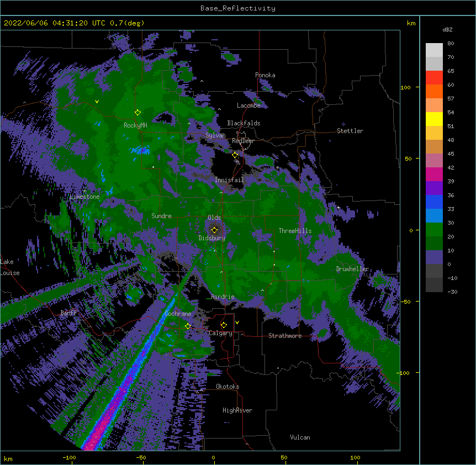Click the Strathmore label

click(285, 336)
